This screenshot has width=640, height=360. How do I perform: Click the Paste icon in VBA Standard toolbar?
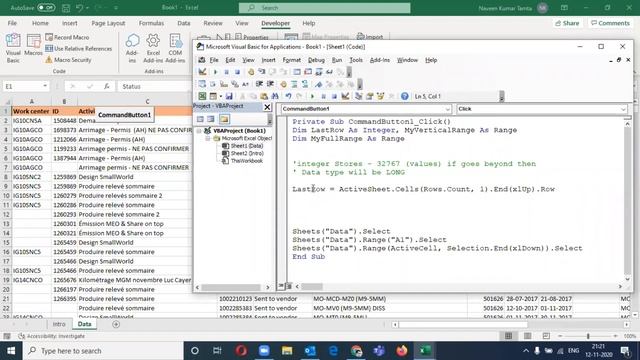point(264,96)
